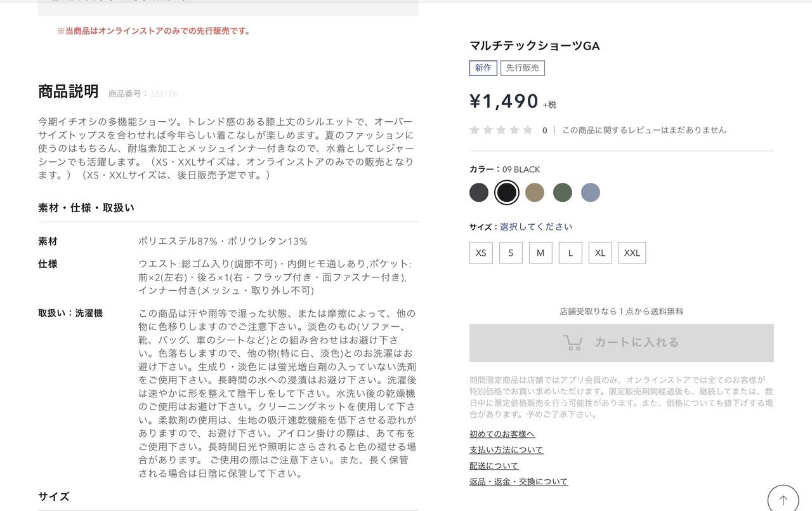The width and height of the screenshot is (812, 511).
Task: Select size M
Action: click(x=540, y=253)
